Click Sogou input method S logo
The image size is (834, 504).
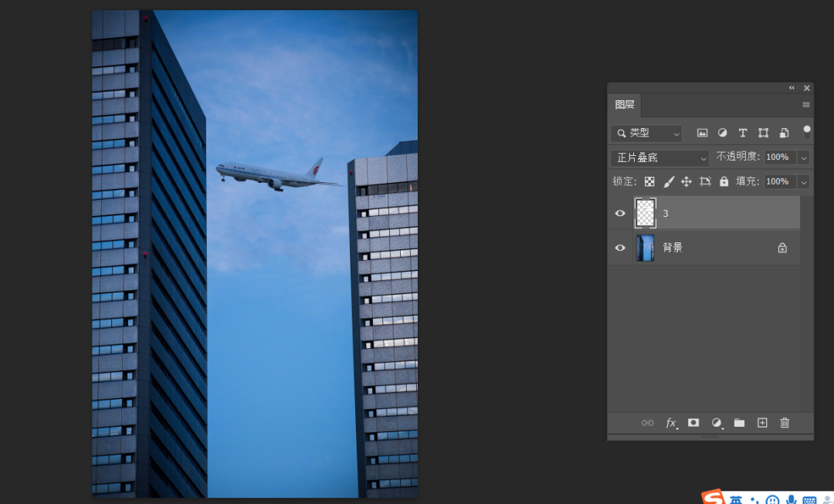pos(714,498)
